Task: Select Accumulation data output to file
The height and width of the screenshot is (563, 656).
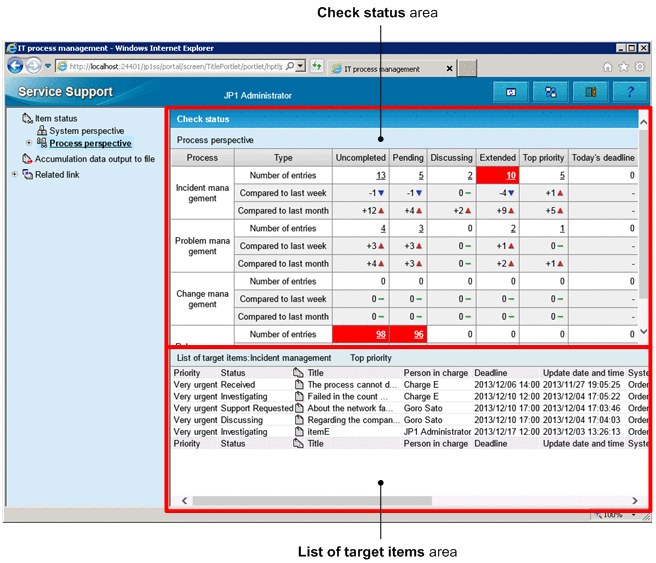Action: click(94, 158)
